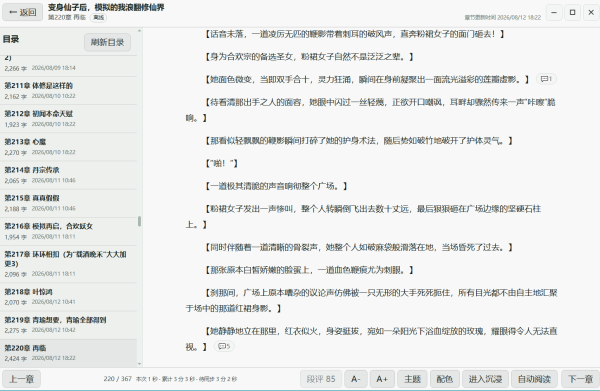Open the 段评 85 paragraph comments

pyautogui.click(x=321, y=379)
